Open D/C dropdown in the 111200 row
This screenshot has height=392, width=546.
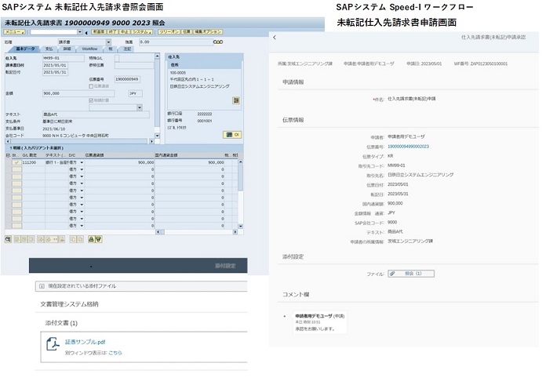point(82,162)
